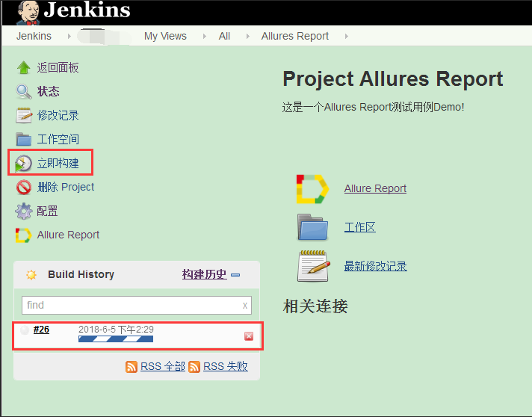Image resolution: width=532 pixels, height=417 pixels.
Task: Open 状态 sidebar link
Action: tap(48, 92)
